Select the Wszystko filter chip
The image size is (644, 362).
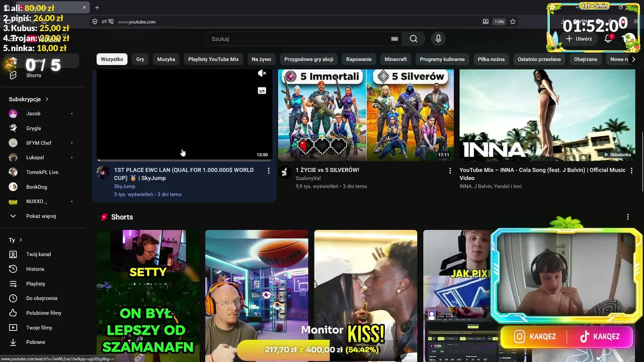[112, 59]
